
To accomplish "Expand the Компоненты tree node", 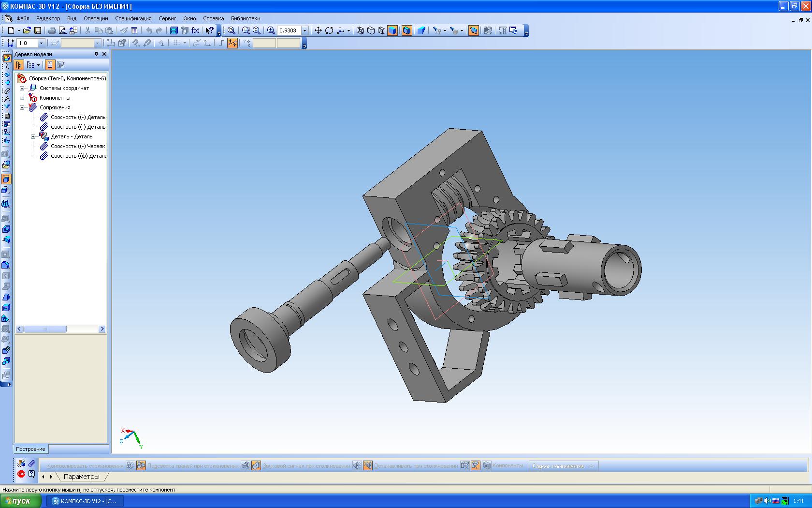I will pyautogui.click(x=22, y=98).
